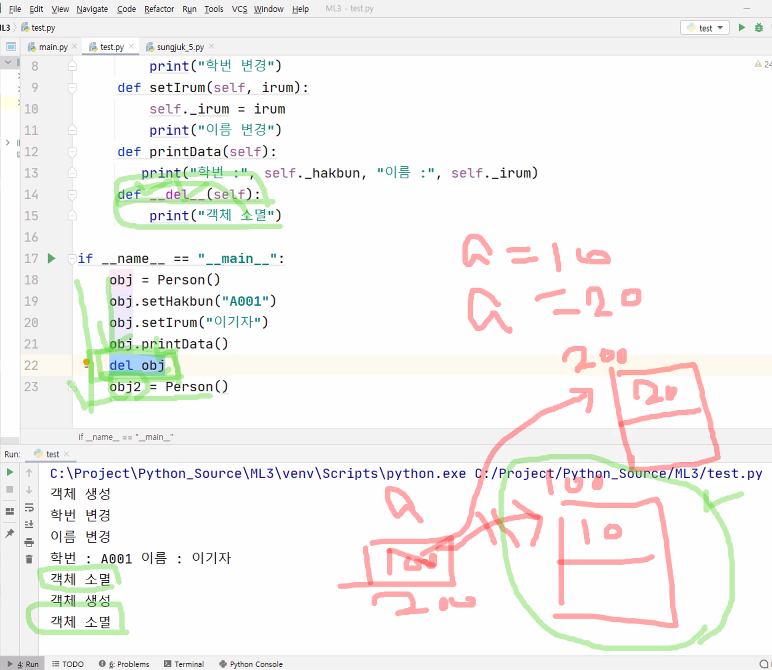This screenshot has height=670, width=772.
Task: Open the View menu
Action: click(x=60, y=9)
